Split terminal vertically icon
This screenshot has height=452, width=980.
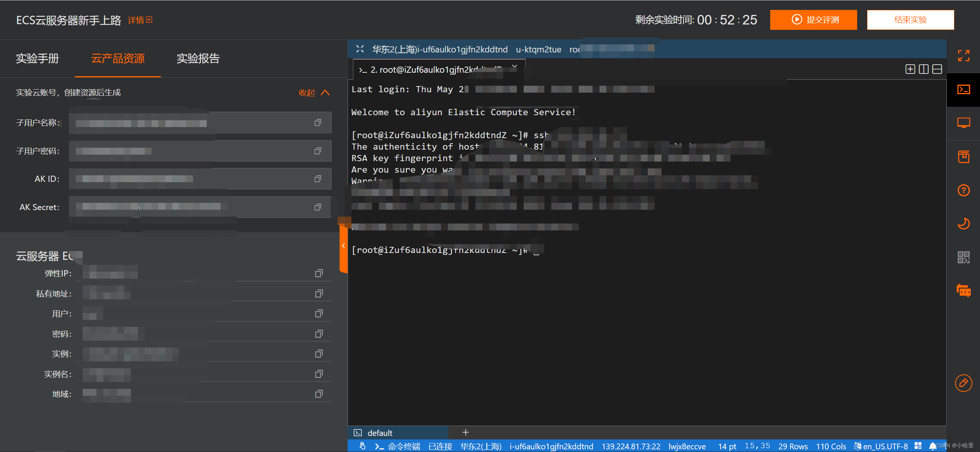click(923, 69)
